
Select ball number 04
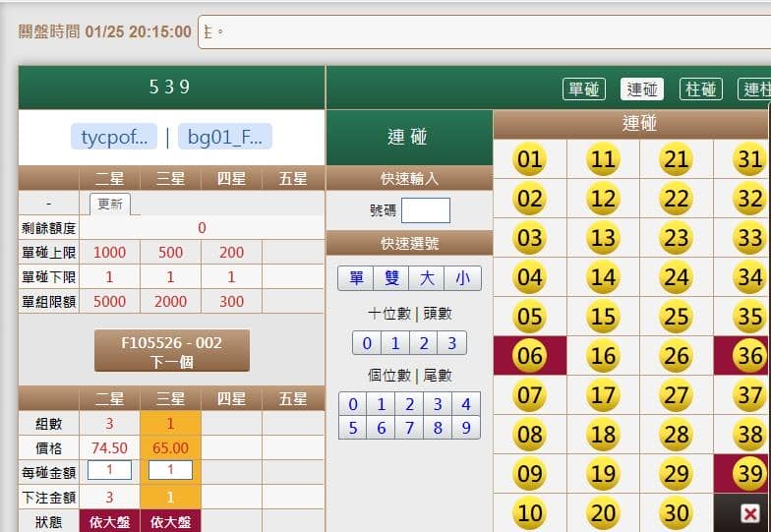pyautogui.click(x=529, y=277)
